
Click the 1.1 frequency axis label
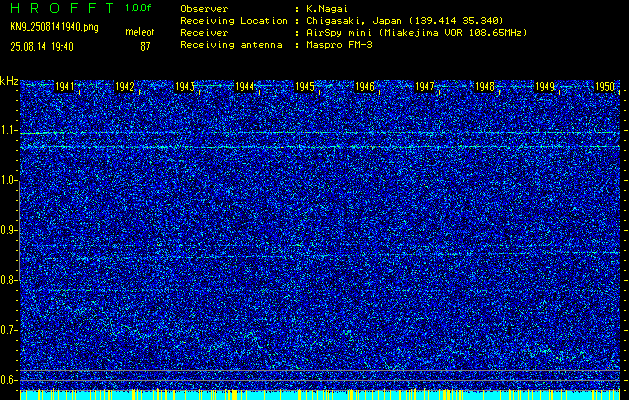coord(8,130)
